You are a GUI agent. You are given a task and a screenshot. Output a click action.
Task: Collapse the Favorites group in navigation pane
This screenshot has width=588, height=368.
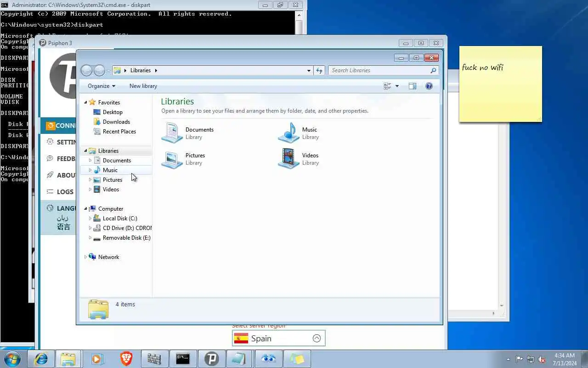point(85,103)
